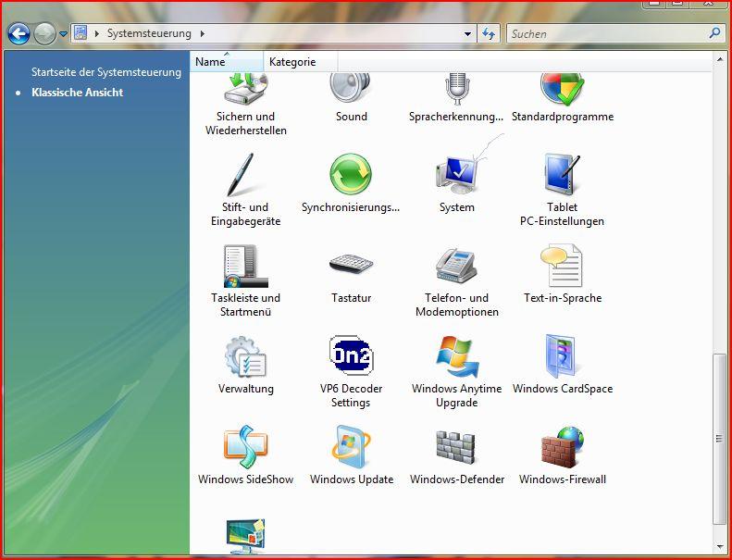Click the Sound label text
732x560 pixels.
[x=352, y=117]
